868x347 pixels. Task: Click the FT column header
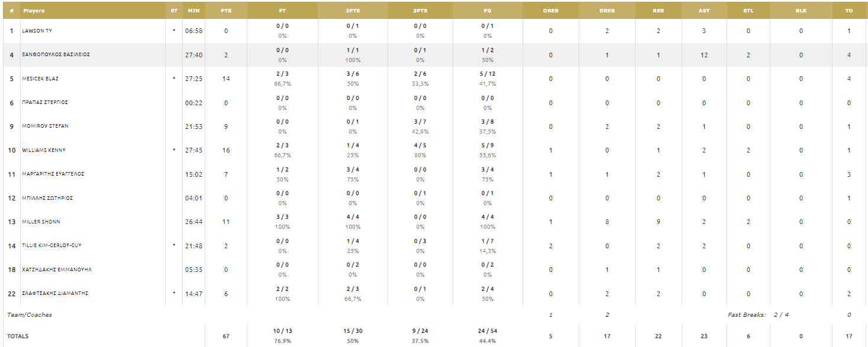click(x=282, y=11)
